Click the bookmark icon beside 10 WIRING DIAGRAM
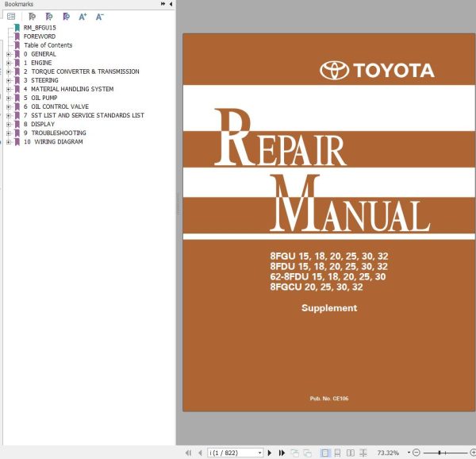Screen dimensions: 476x459 click(17, 142)
